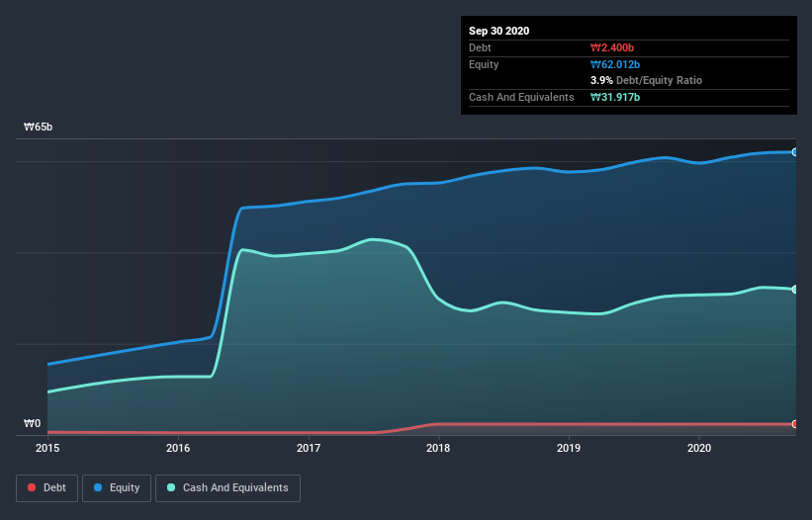Click the Cash And Equivalents tooltip label
Viewport: 812px width, 520px height.
(521, 97)
